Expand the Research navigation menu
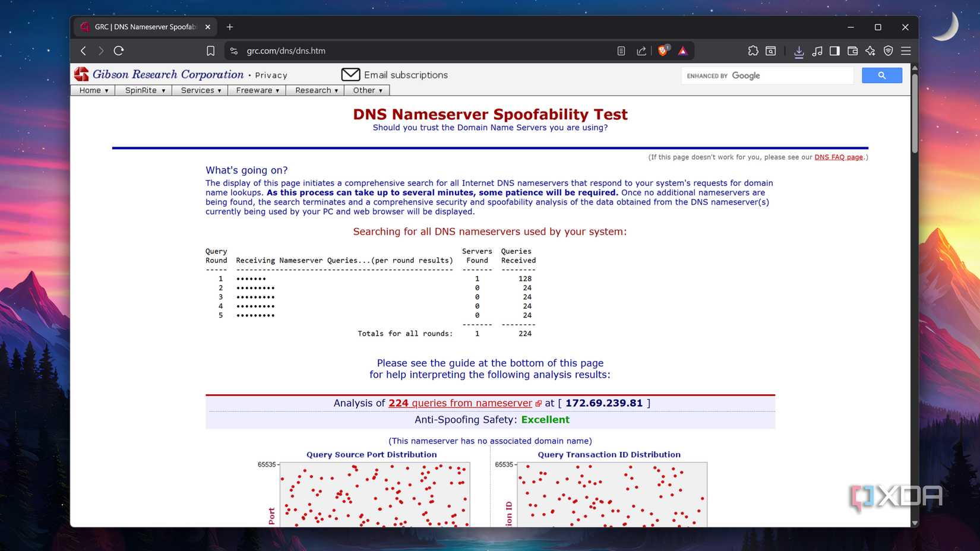This screenshot has height=551, width=980. (315, 90)
